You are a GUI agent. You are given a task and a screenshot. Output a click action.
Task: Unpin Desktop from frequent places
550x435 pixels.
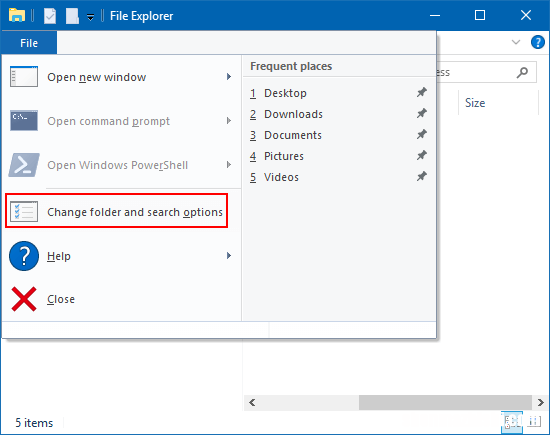pos(422,93)
